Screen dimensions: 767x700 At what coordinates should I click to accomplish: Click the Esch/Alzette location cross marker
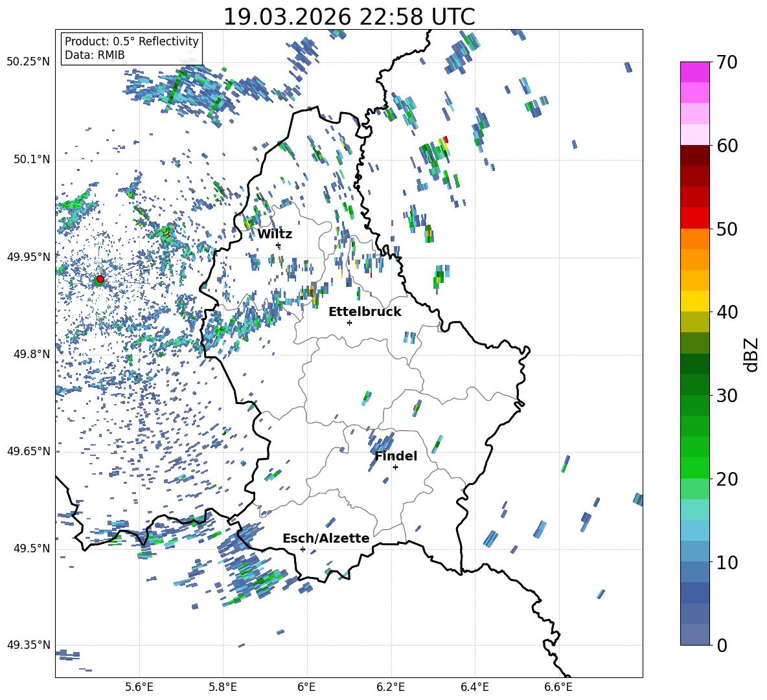(303, 549)
